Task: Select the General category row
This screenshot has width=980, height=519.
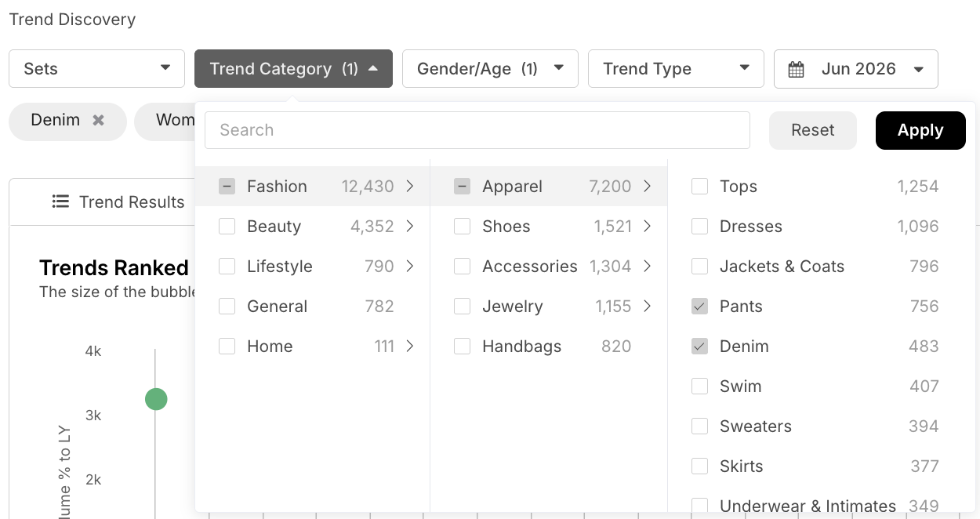Action: (x=312, y=307)
